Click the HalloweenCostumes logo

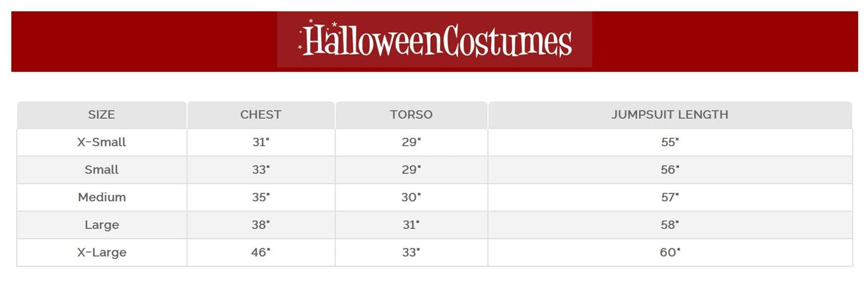tap(434, 40)
